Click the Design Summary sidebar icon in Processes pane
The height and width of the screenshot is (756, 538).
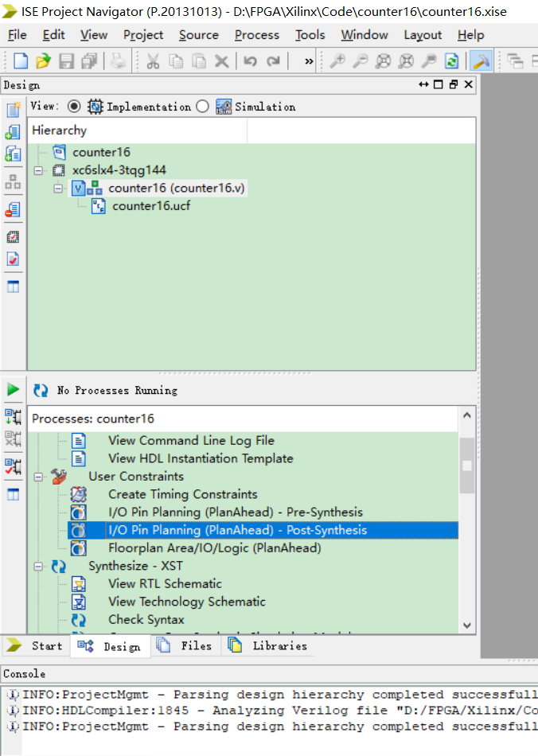coord(13,494)
